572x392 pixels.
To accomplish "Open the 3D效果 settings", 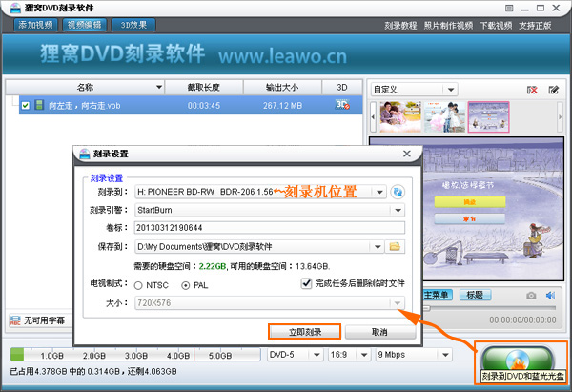I will (x=133, y=25).
